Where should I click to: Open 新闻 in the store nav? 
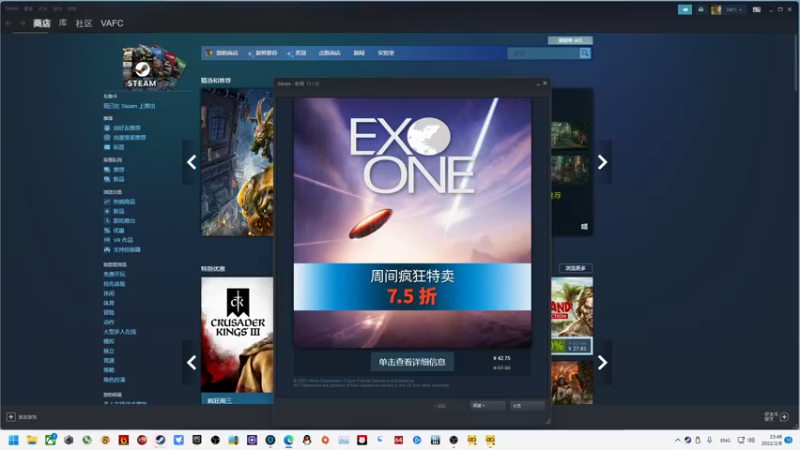point(359,53)
